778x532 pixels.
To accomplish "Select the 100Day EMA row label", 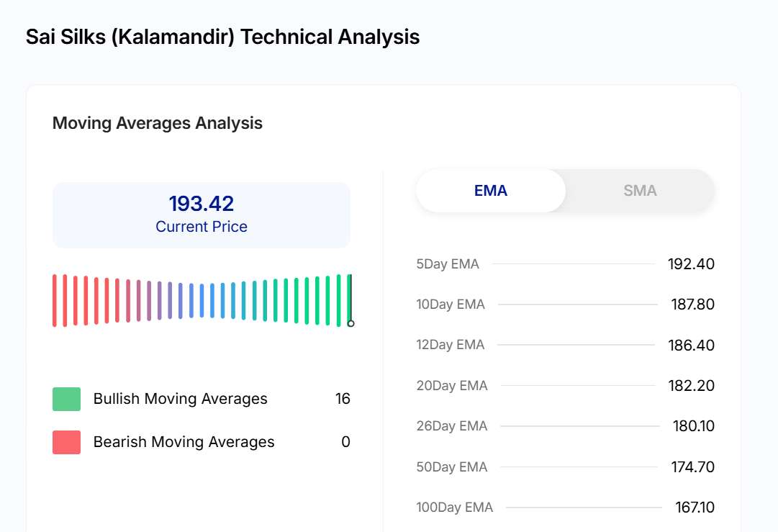I will (454, 508).
